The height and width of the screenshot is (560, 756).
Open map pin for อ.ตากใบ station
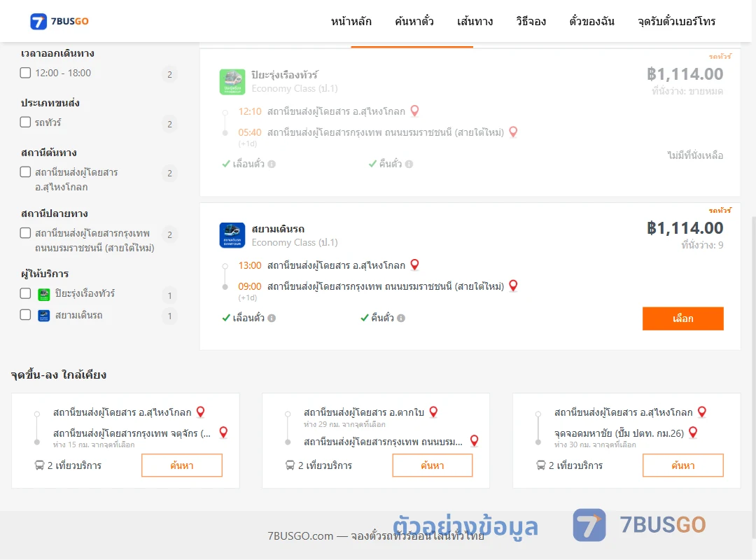(433, 412)
